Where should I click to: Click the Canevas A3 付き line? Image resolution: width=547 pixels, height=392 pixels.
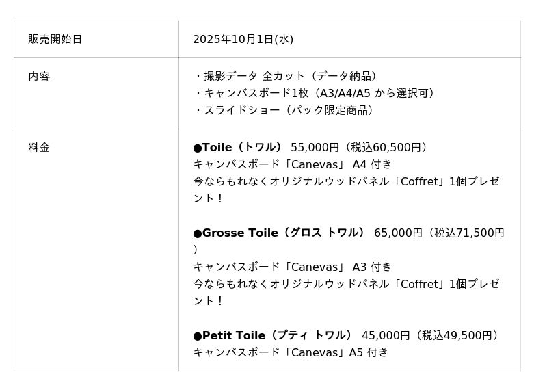[x=292, y=267]
